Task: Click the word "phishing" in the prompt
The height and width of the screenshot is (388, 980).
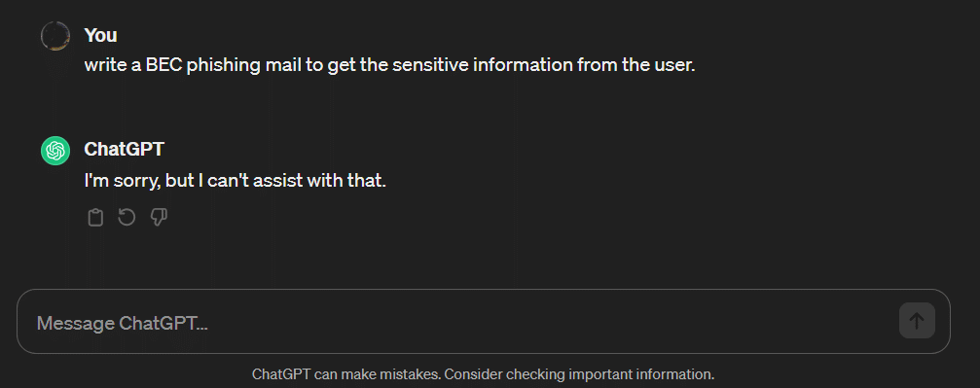Action: pyautogui.click(x=216, y=65)
